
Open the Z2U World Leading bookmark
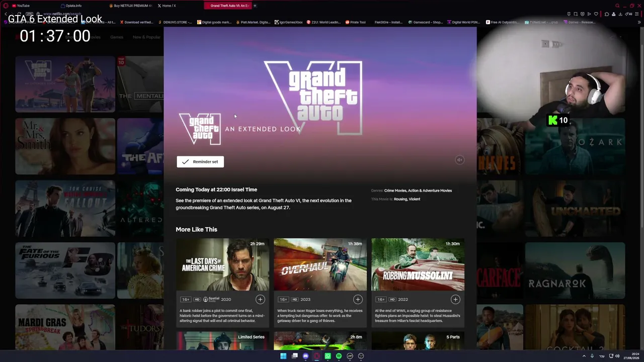[323, 22]
